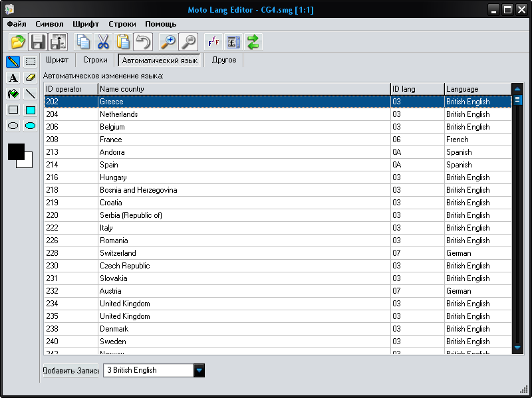Click the white background color swatch

point(29,164)
